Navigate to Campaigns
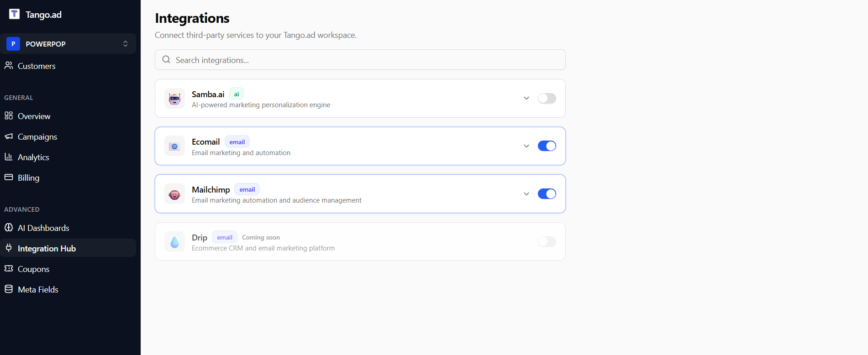Viewport: 868px width, 355px height. pyautogui.click(x=68, y=136)
